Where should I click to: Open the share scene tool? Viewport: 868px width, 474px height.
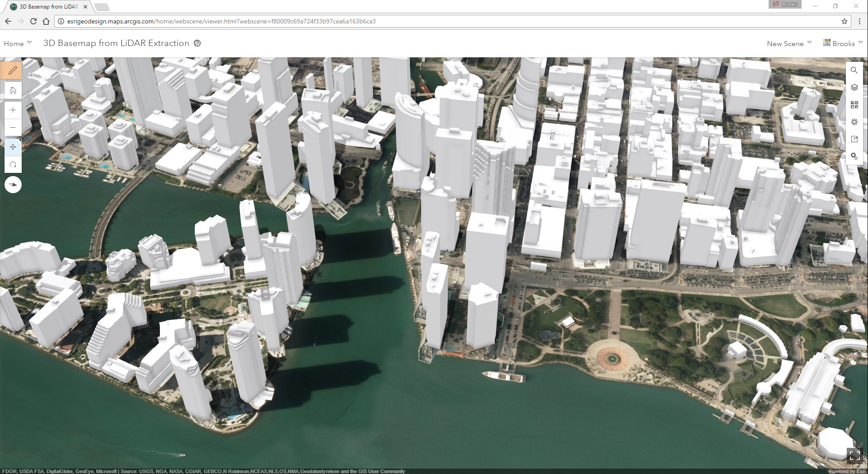[x=854, y=139]
